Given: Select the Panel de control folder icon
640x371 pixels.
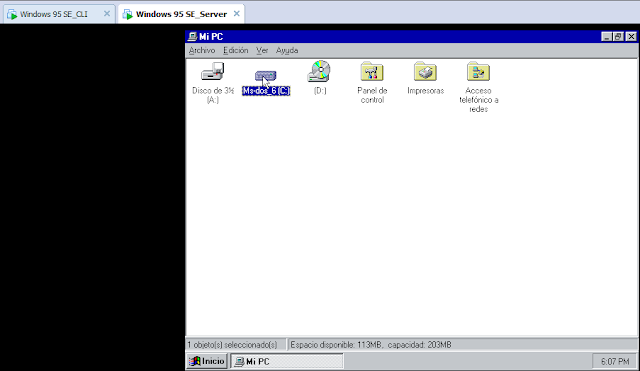Looking at the screenshot, I should pyautogui.click(x=372, y=72).
